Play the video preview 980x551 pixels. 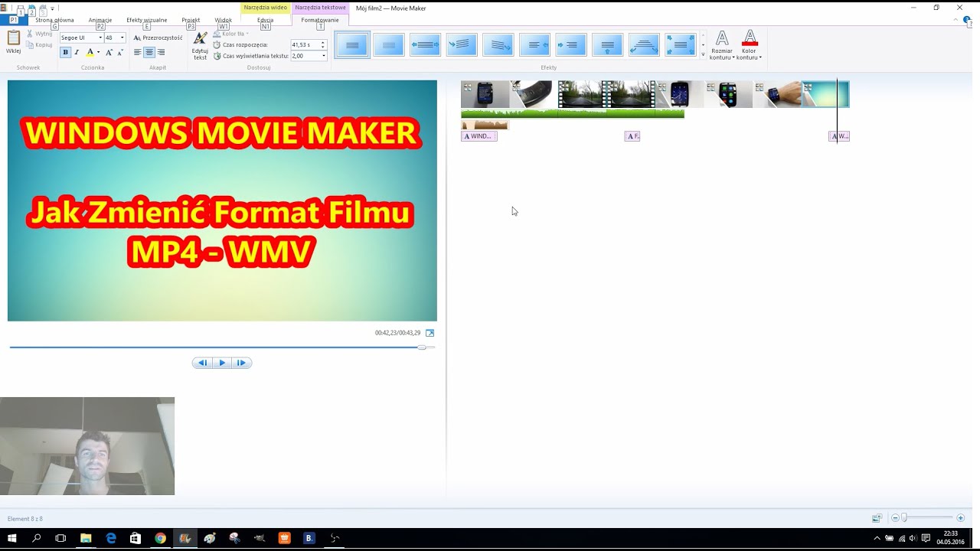pos(222,363)
